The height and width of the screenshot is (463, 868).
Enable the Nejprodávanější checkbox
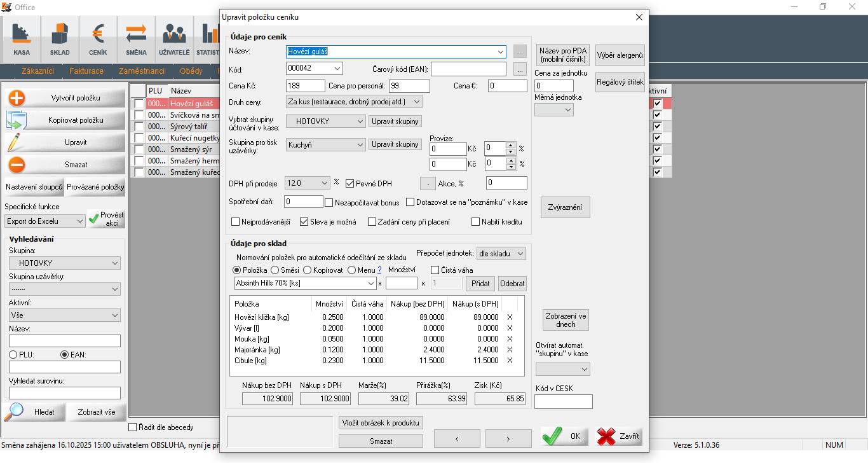[236, 222]
